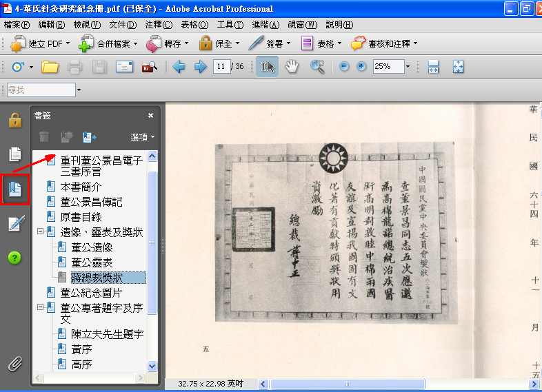Choose the Select (text cursor) tool

pos(267,66)
